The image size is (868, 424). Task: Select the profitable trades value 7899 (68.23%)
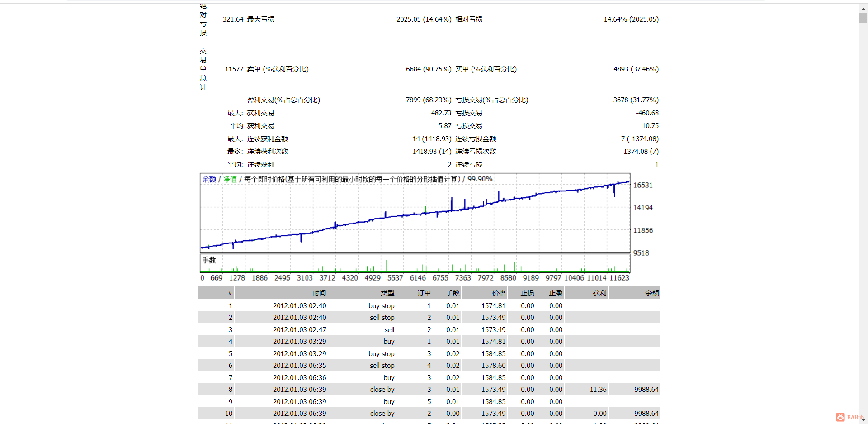(429, 100)
